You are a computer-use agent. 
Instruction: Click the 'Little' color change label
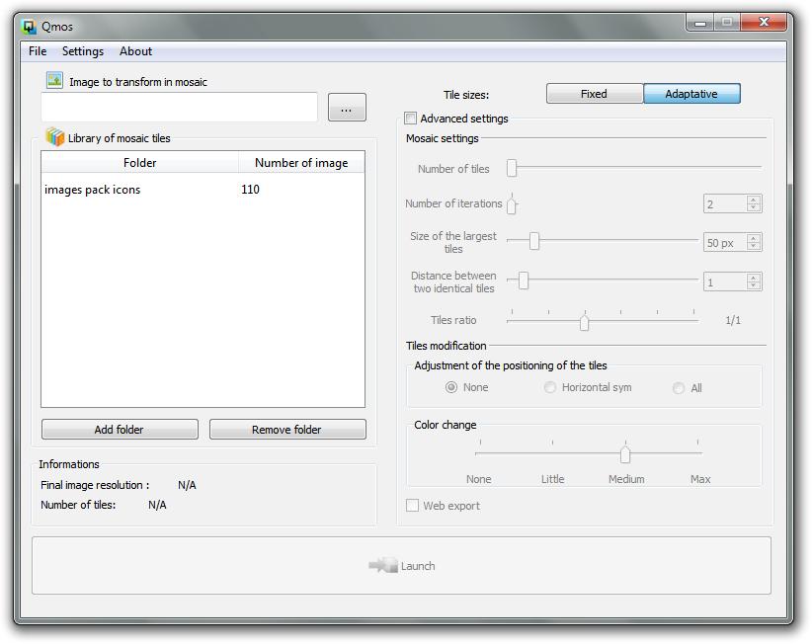(x=552, y=479)
